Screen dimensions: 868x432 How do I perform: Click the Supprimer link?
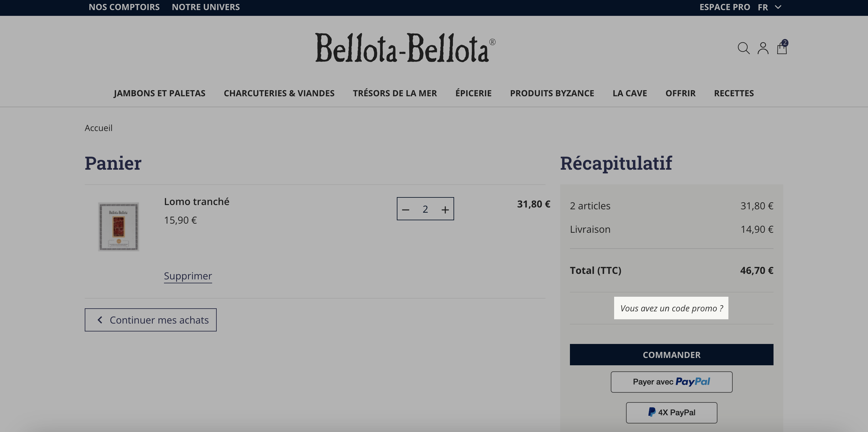click(188, 276)
